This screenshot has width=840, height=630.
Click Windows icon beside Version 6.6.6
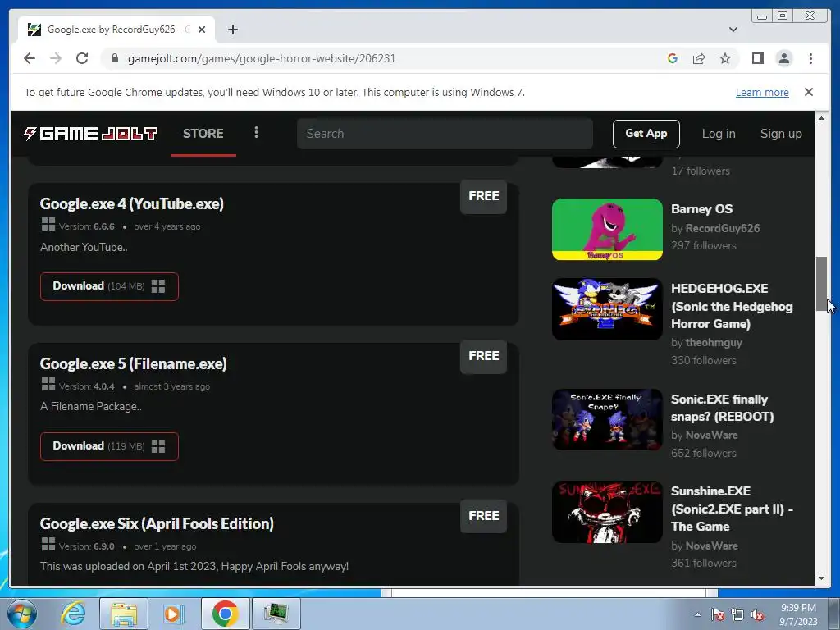click(x=48, y=225)
